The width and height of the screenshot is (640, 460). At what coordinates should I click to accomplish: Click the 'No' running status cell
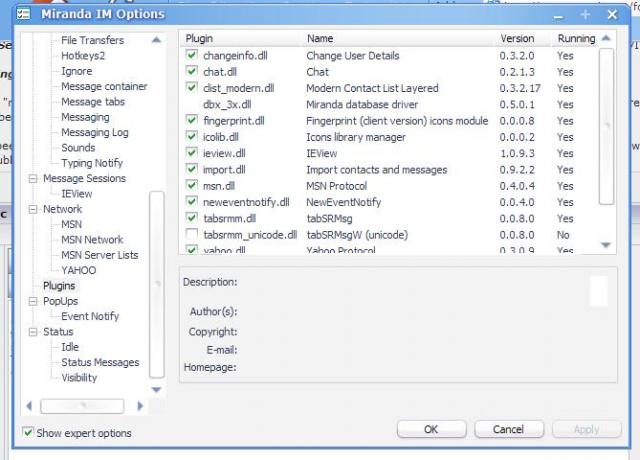[563, 235]
